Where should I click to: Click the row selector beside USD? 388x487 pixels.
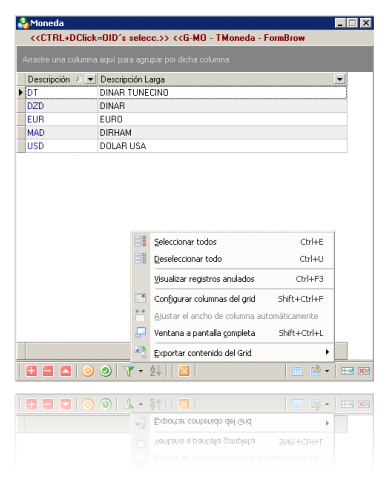click(x=21, y=146)
